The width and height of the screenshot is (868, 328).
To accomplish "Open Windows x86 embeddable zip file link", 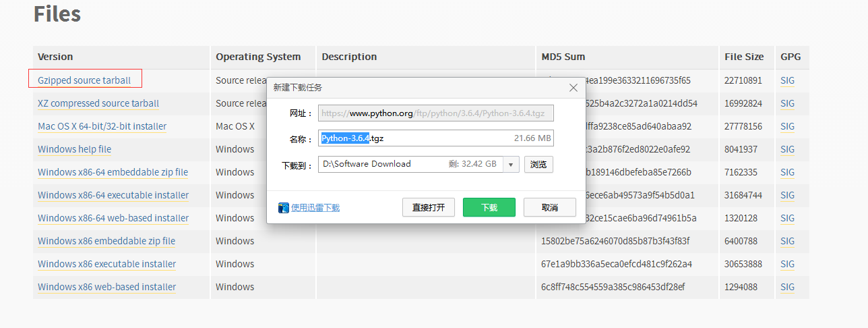I will click(106, 241).
